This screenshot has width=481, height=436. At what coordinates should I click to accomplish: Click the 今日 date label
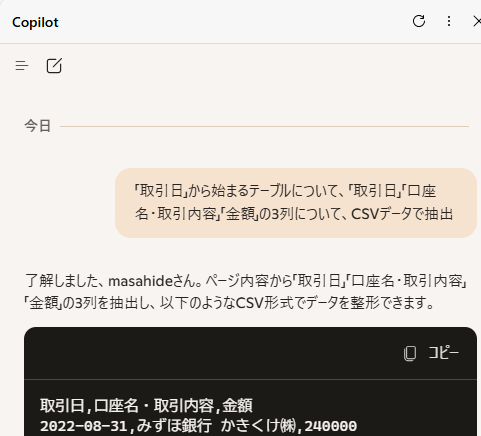(38, 126)
